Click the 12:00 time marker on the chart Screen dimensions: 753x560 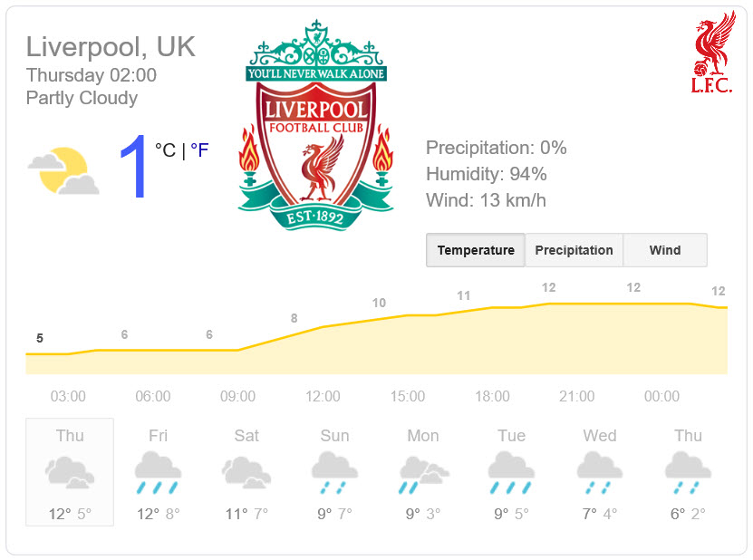pyautogui.click(x=323, y=396)
